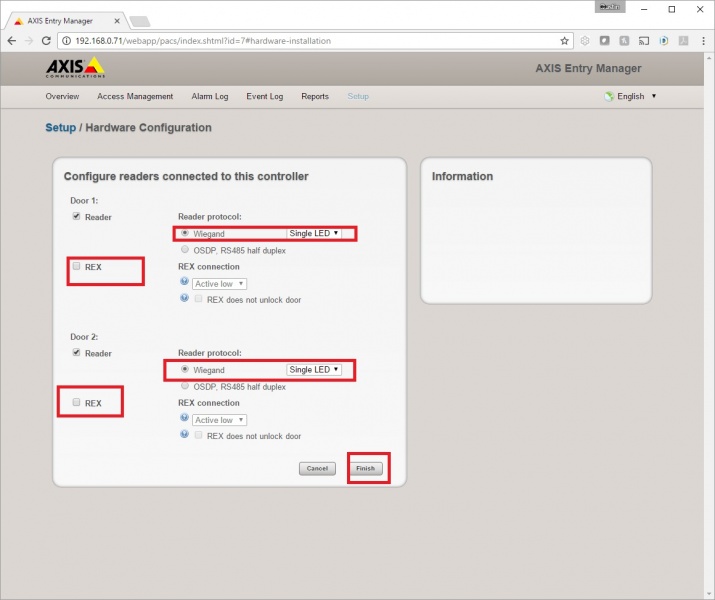The width and height of the screenshot is (715, 600).
Task: Click the Setup breadcrumb link
Action: (61, 128)
